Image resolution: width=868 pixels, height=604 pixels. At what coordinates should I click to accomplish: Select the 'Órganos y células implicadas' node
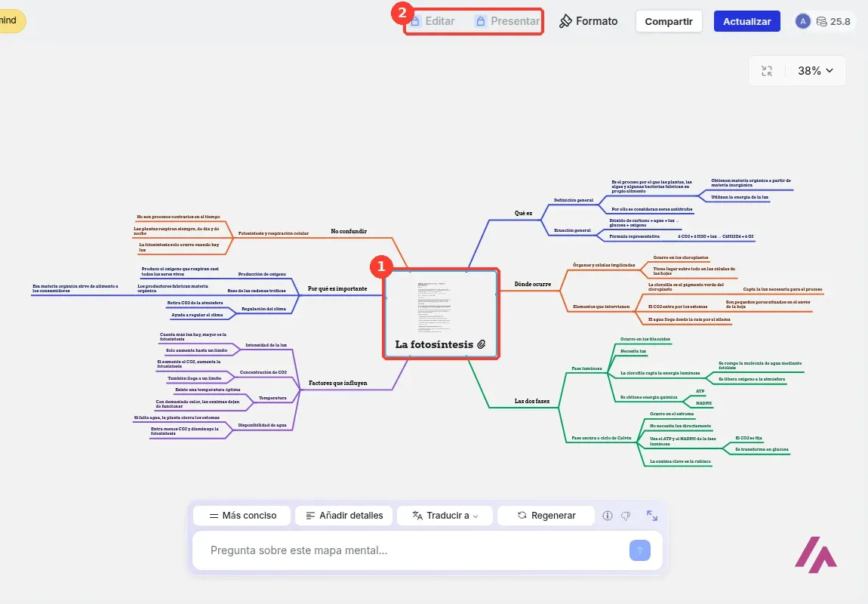point(604,265)
